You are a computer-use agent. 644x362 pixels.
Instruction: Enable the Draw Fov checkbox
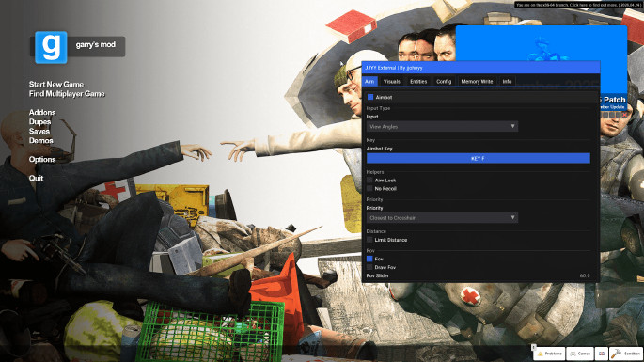[369, 267]
